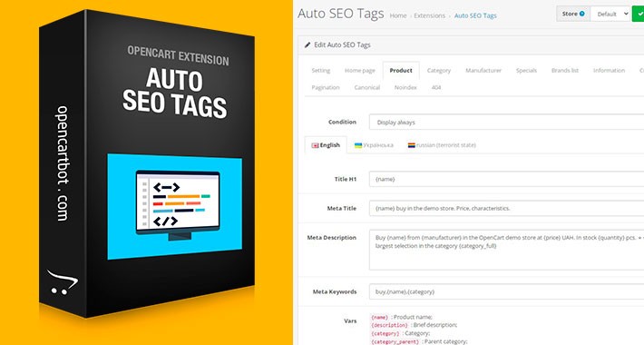Click the pencil icon beside Edit Auto SEO Tags
This screenshot has width=644, height=345.
[x=307, y=44]
